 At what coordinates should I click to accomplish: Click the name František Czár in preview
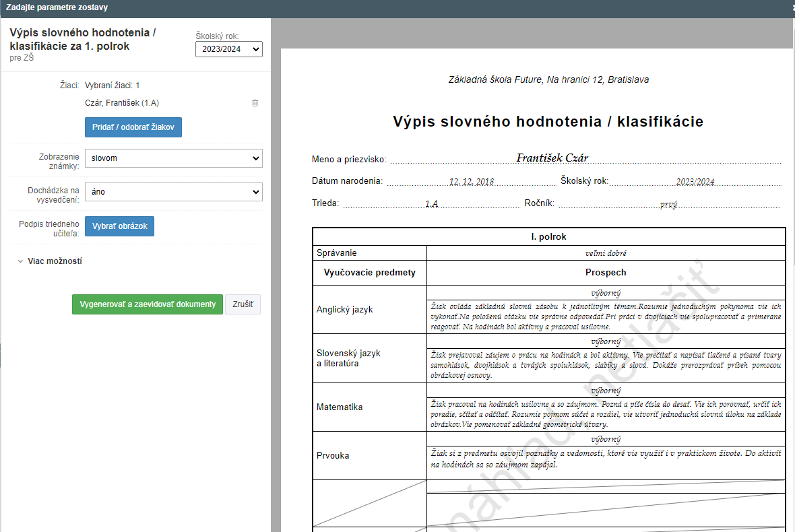[552, 158]
